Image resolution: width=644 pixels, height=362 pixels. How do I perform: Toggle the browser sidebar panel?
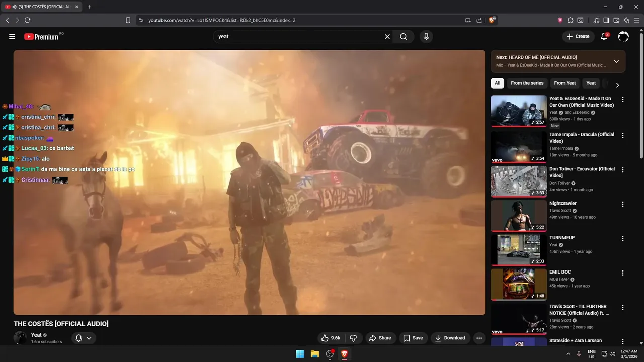click(x=606, y=20)
